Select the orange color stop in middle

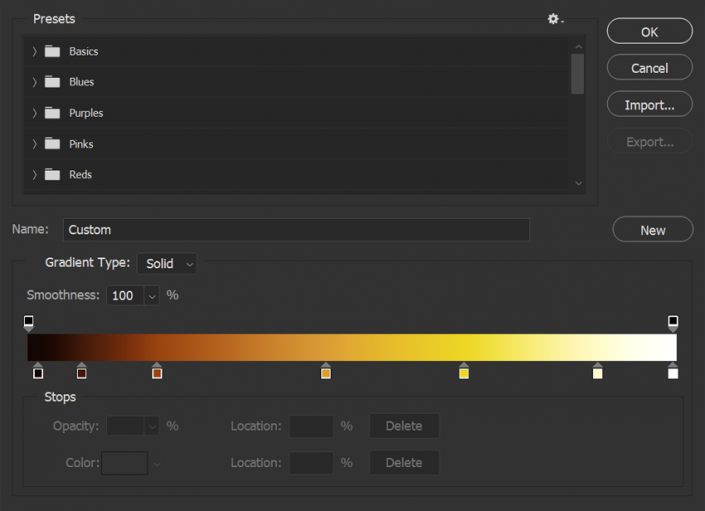tap(325, 372)
